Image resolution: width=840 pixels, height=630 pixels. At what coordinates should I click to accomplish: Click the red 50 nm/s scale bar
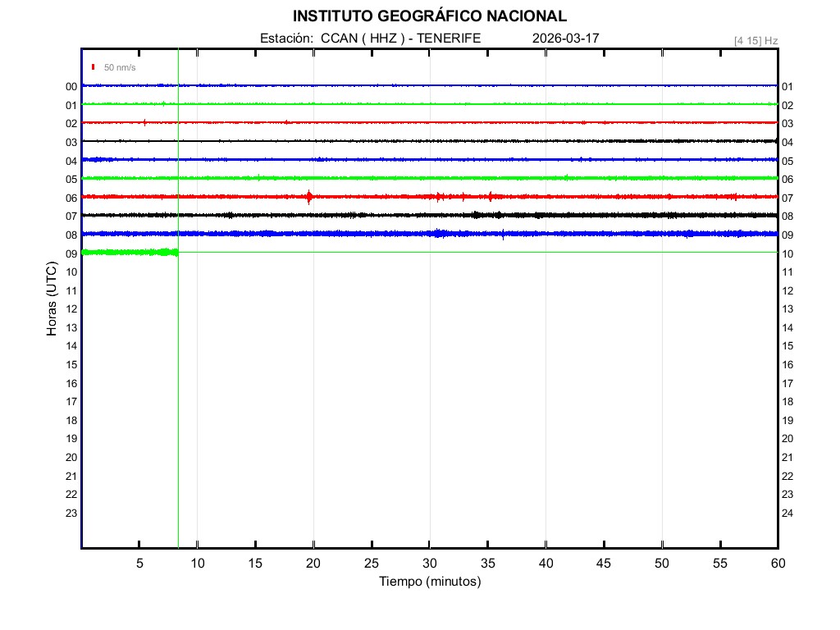tap(94, 67)
